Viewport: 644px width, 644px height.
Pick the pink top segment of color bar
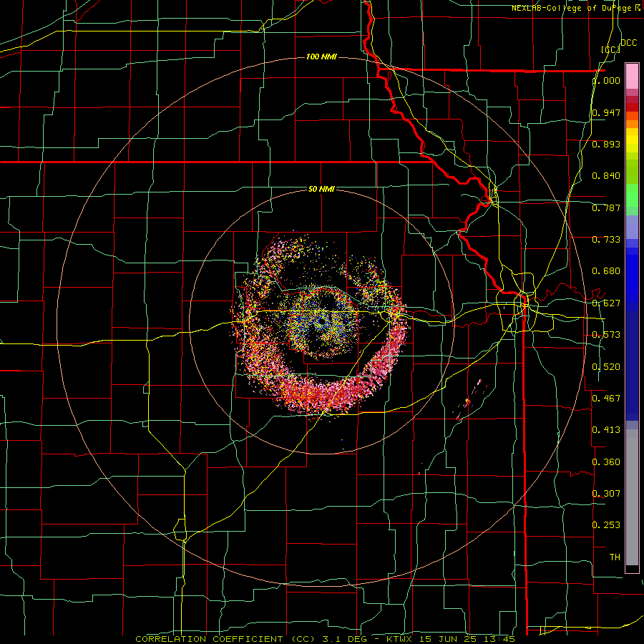click(632, 77)
